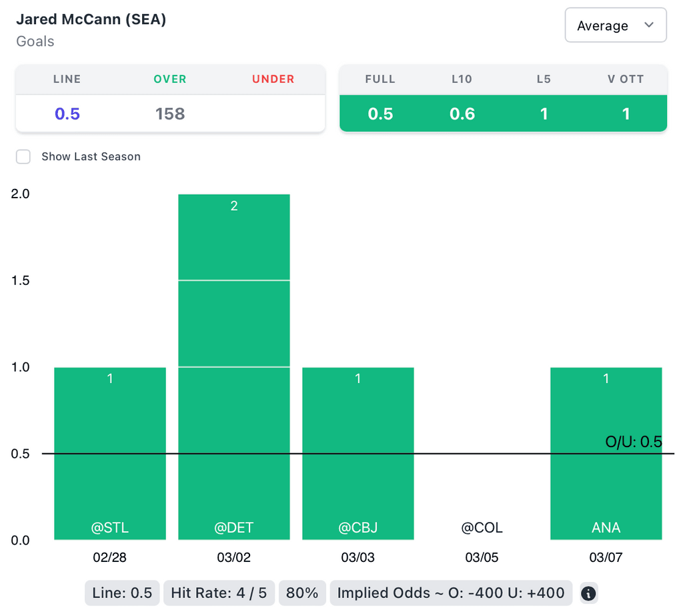Click the ANA 03/07 bar
683x616 pixels.
tap(606, 453)
